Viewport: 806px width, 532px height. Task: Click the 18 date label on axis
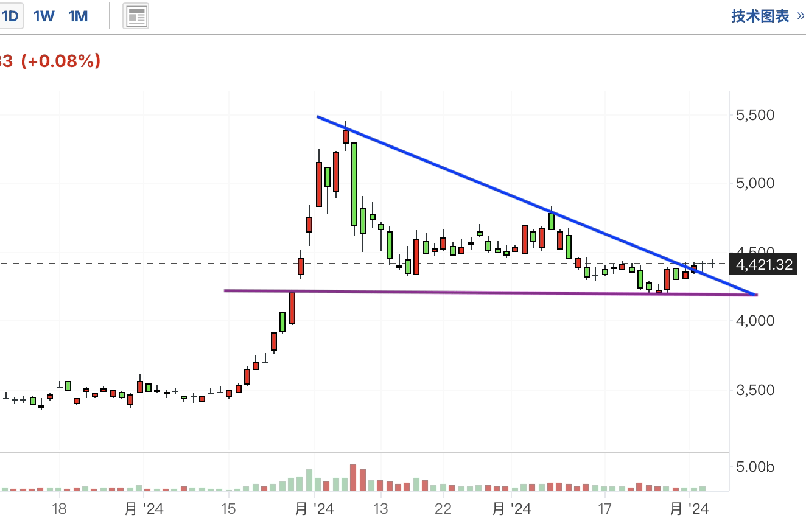[59, 509]
